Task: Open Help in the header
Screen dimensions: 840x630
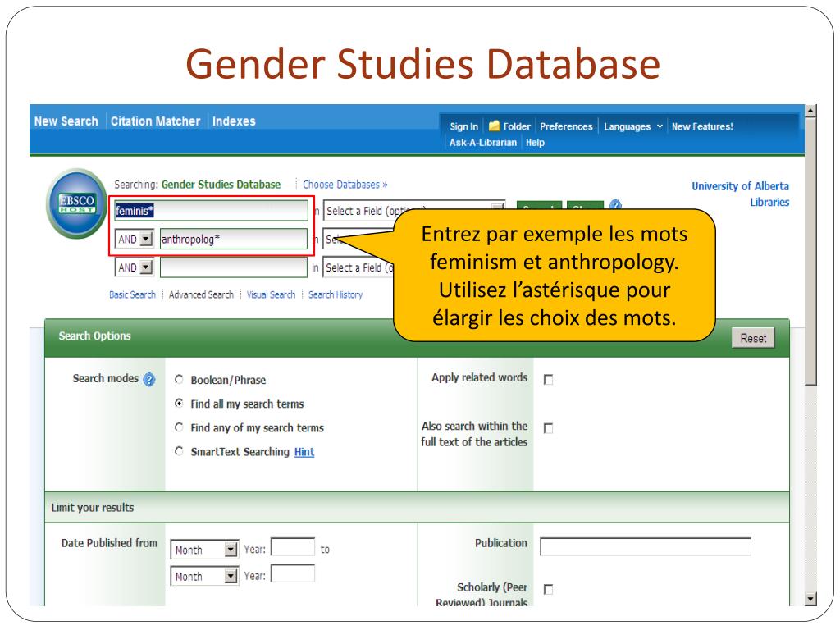Action: [x=535, y=143]
